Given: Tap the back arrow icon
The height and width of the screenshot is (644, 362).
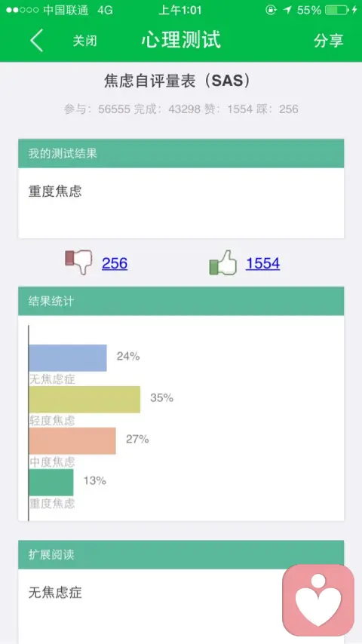Looking at the screenshot, I should [37, 40].
